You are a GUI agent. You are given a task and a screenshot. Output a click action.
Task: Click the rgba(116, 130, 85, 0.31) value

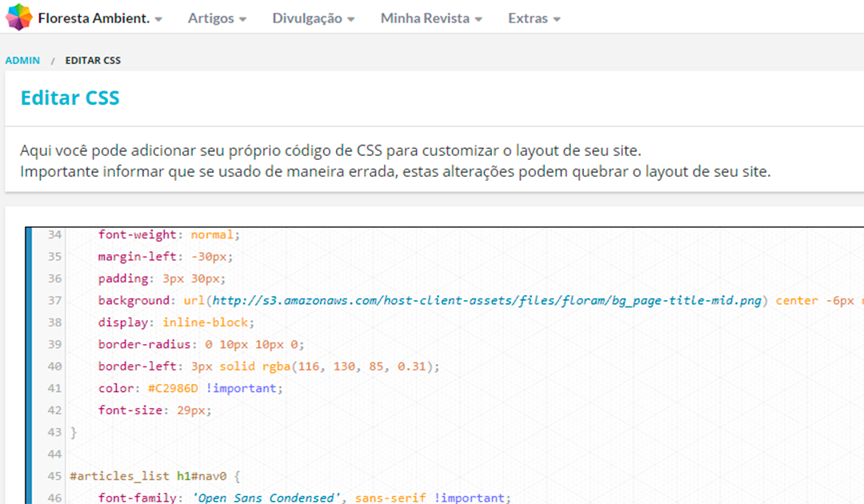347,367
